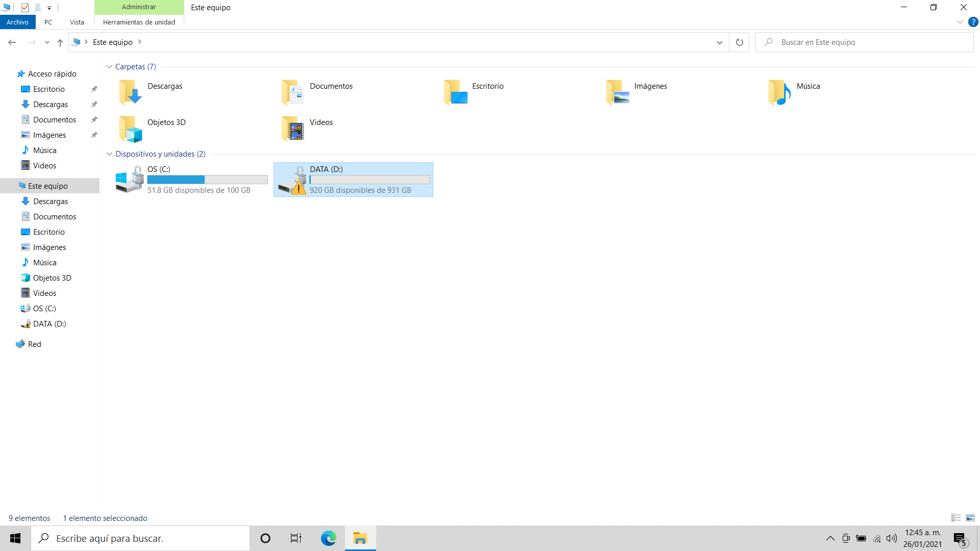Go up one folder level arrow
The width and height of the screenshot is (980, 551).
[x=60, y=42]
